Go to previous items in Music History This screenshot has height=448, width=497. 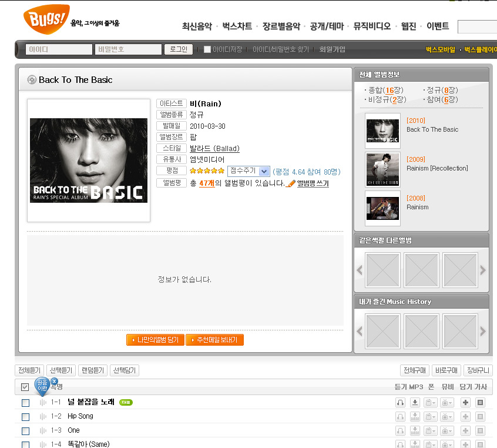coord(360,331)
